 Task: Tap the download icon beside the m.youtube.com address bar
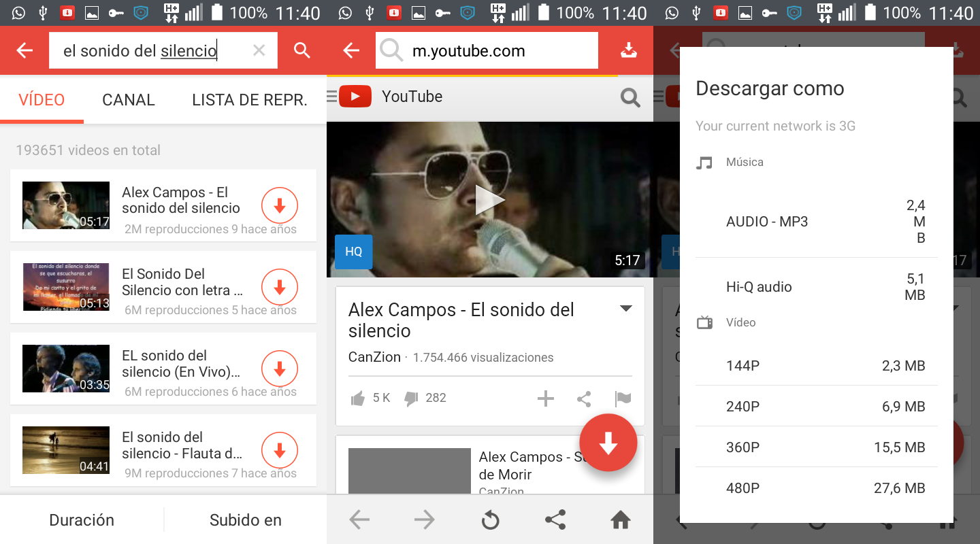[x=629, y=50]
